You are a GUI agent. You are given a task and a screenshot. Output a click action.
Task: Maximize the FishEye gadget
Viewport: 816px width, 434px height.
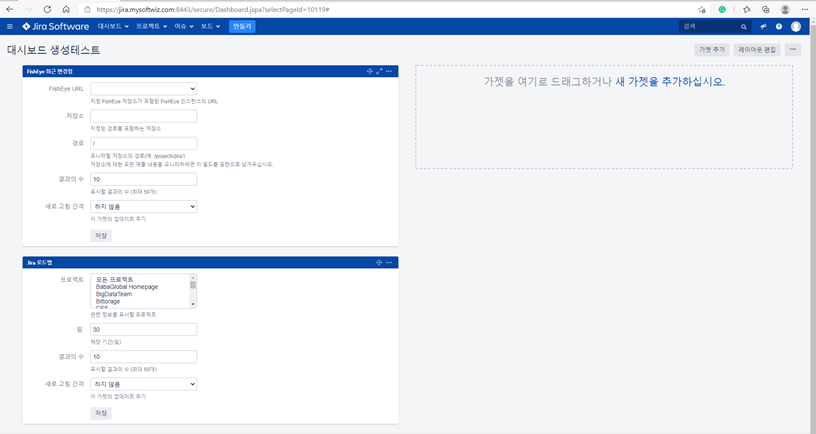[x=379, y=71]
